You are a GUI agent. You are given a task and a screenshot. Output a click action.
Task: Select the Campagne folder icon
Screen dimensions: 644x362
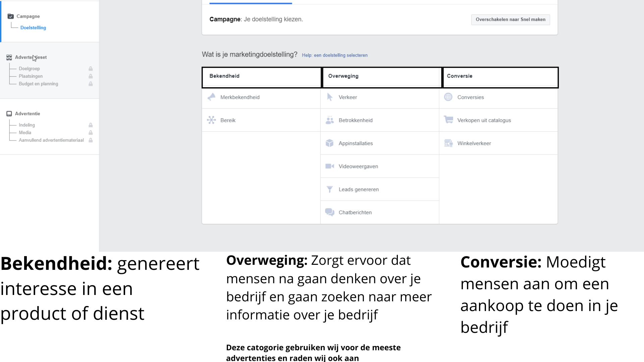click(x=11, y=16)
